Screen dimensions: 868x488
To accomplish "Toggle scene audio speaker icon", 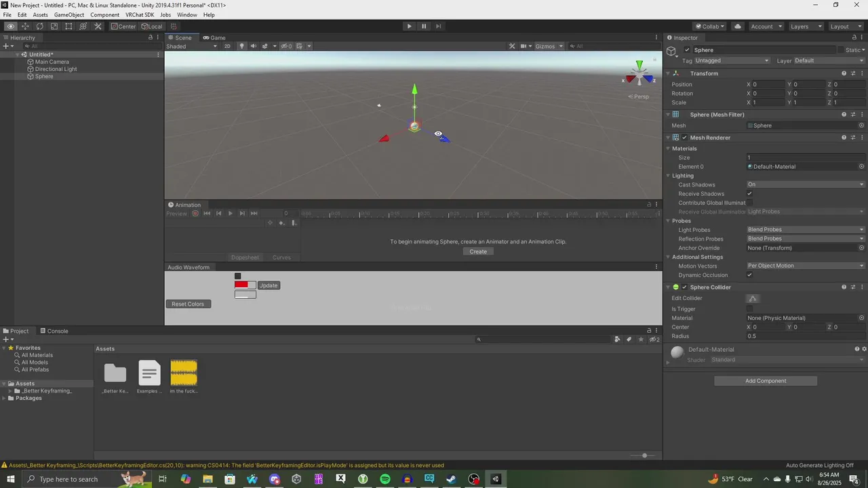I will click(254, 46).
